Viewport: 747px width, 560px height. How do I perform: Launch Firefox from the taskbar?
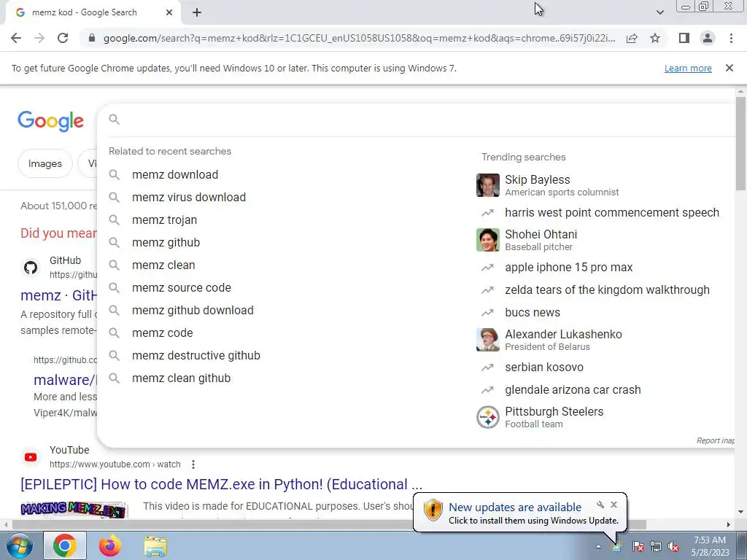click(110, 545)
